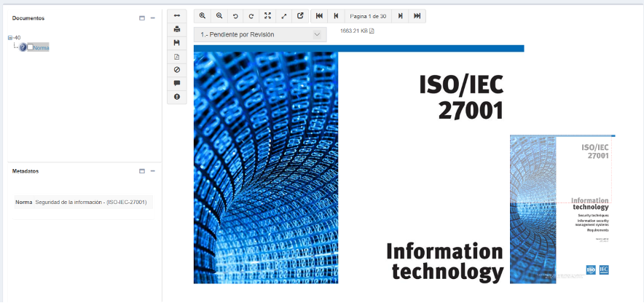Print the document using the printer icon
644x303 pixels.
pos(177,29)
